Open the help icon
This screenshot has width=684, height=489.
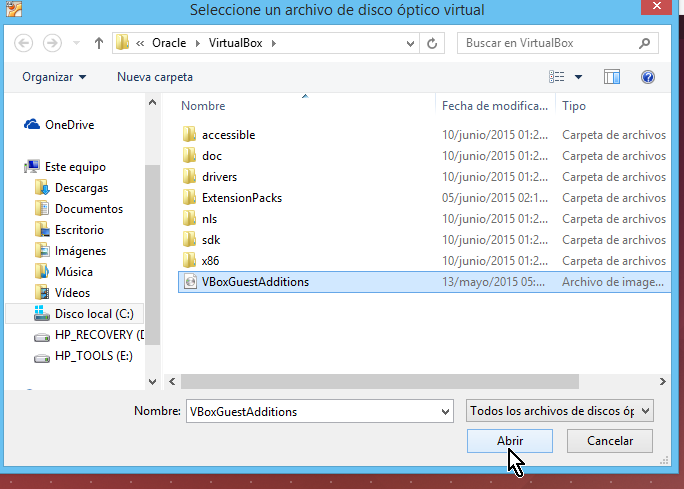648,77
